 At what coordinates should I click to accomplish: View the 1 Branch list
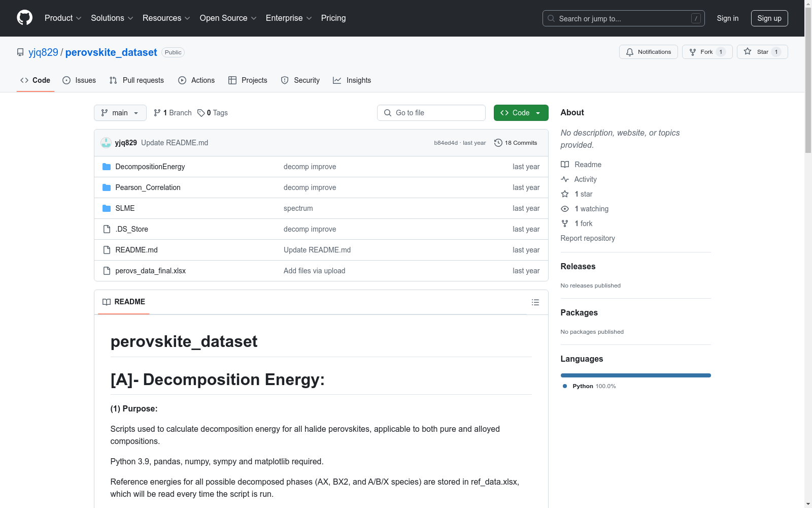point(173,113)
